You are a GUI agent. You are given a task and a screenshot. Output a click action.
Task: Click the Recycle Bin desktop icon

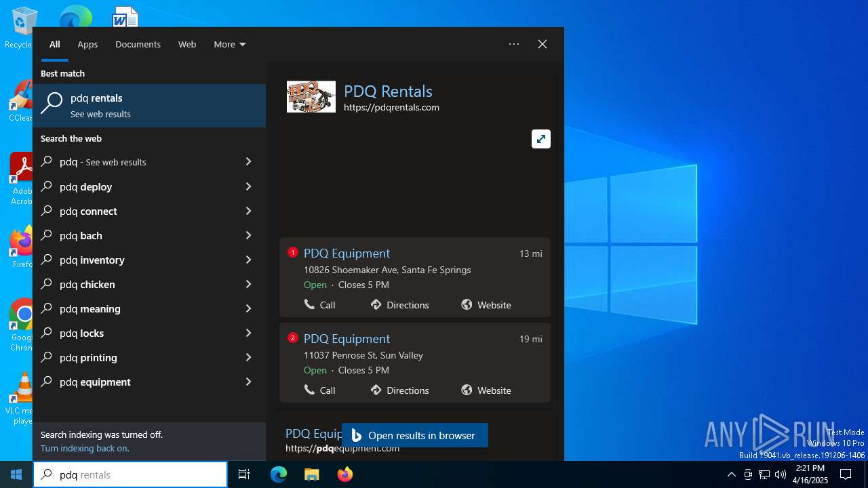click(x=19, y=28)
